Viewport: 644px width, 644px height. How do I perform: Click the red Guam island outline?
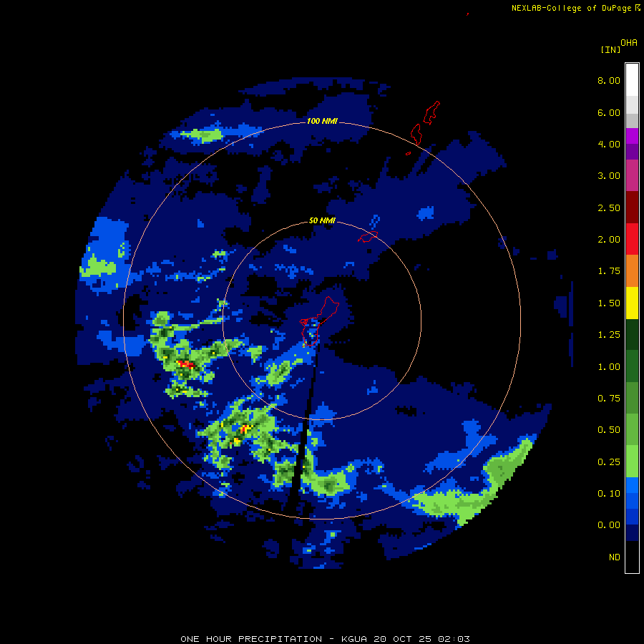(319, 321)
